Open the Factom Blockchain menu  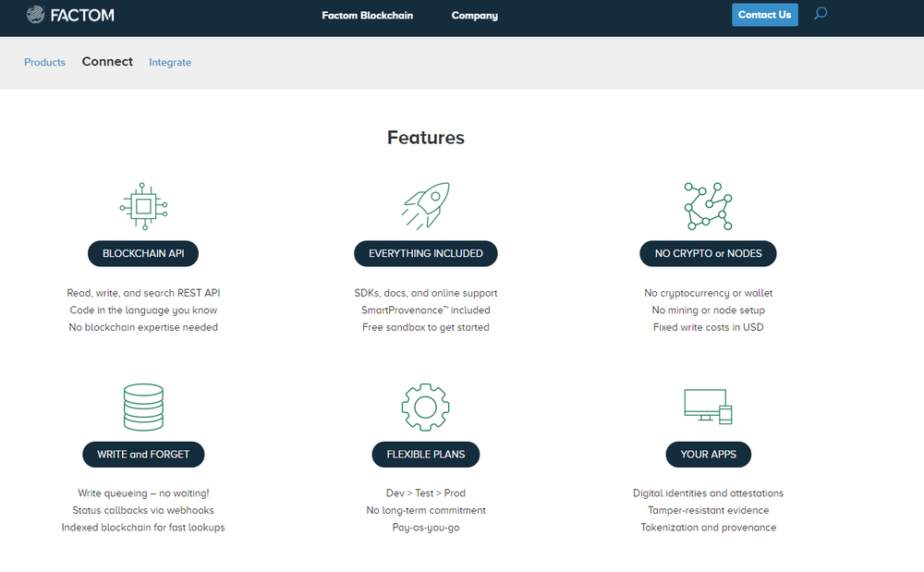pyautogui.click(x=367, y=16)
